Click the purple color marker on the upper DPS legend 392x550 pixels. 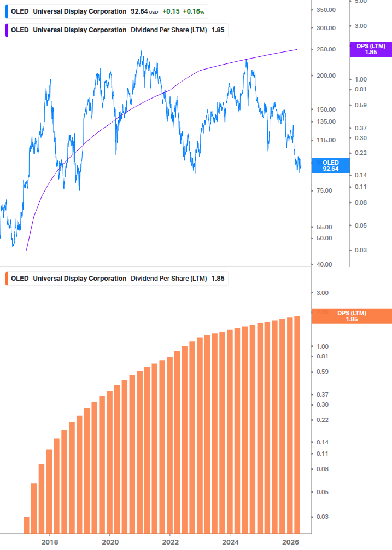[7, 30]
